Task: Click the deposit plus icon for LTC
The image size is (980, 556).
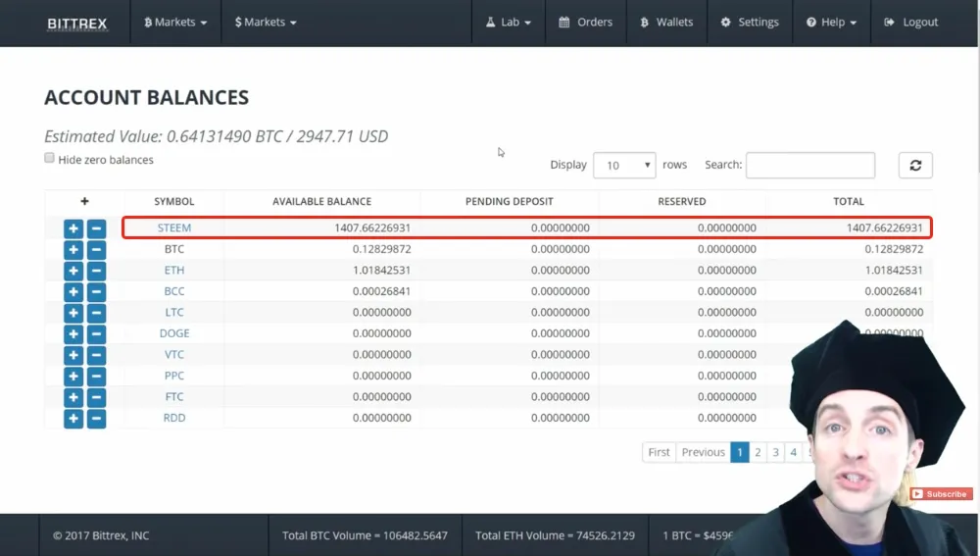Action: coord(73,313)
